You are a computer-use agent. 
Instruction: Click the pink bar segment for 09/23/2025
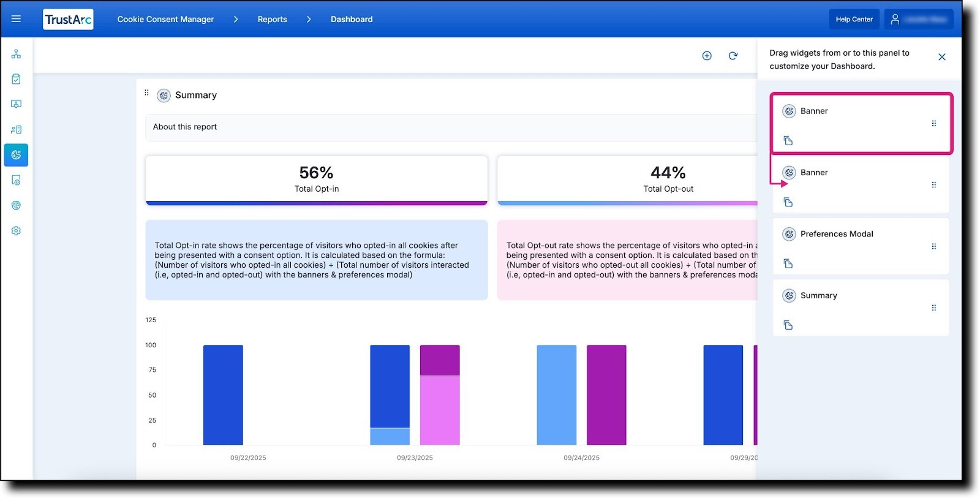click(440, 410)
